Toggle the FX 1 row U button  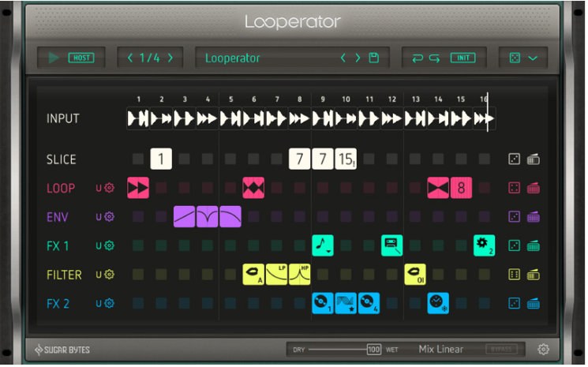point(99,246)
